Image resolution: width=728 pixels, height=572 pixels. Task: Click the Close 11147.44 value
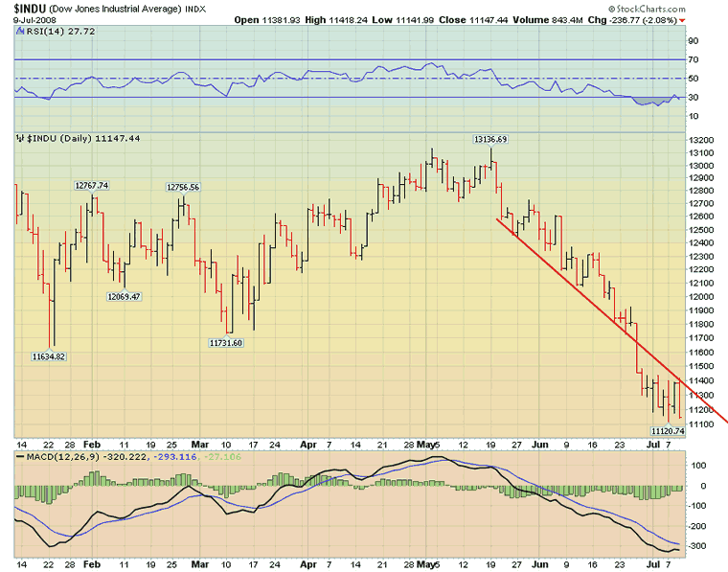pos(473,20)
